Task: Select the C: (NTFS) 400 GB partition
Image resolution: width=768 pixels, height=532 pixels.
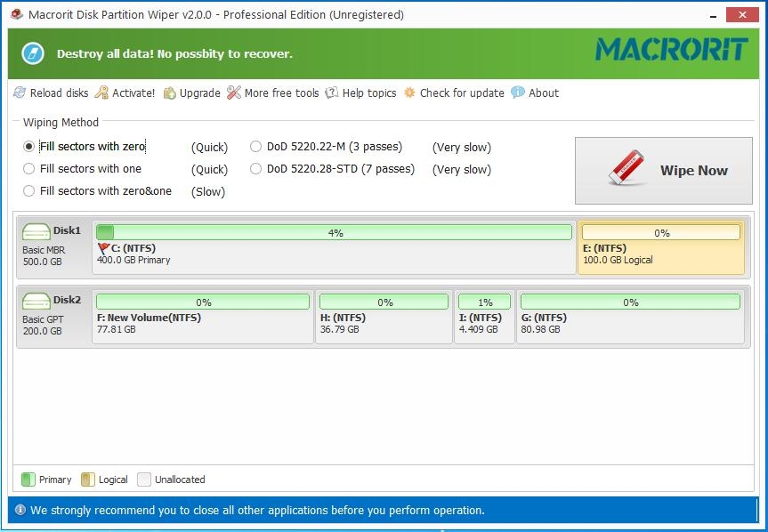Action: [x=334, y=254]
